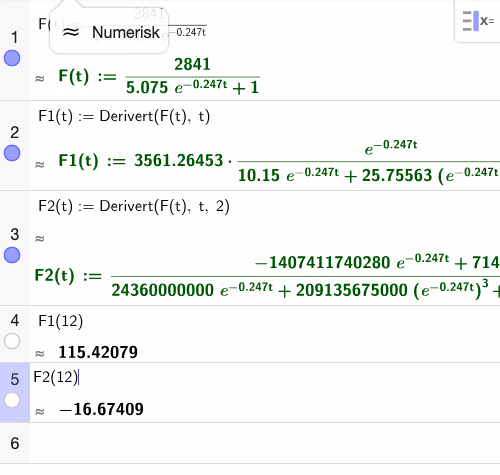The height and width of the screenshot is (475, 500).
Task: Toggle visibility circle for row 2 F1(t)
Action: (12, 153)
